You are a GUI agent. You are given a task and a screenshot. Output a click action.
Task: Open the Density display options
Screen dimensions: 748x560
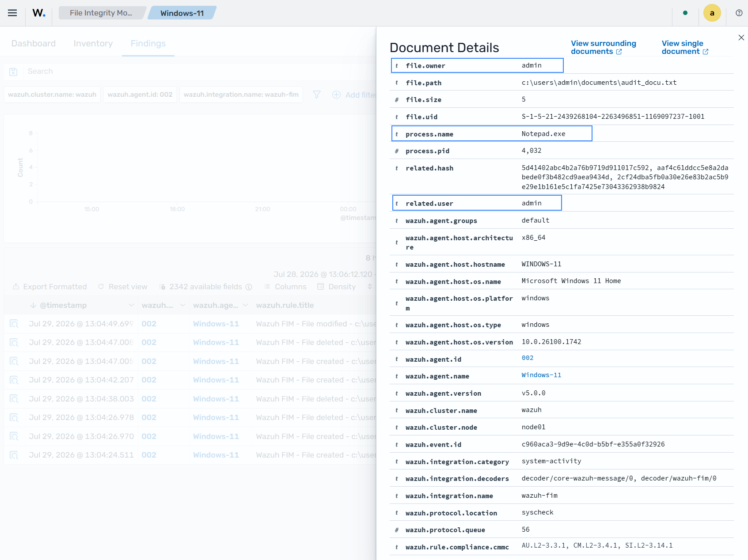pyautogui.click(x=336, y=287)
